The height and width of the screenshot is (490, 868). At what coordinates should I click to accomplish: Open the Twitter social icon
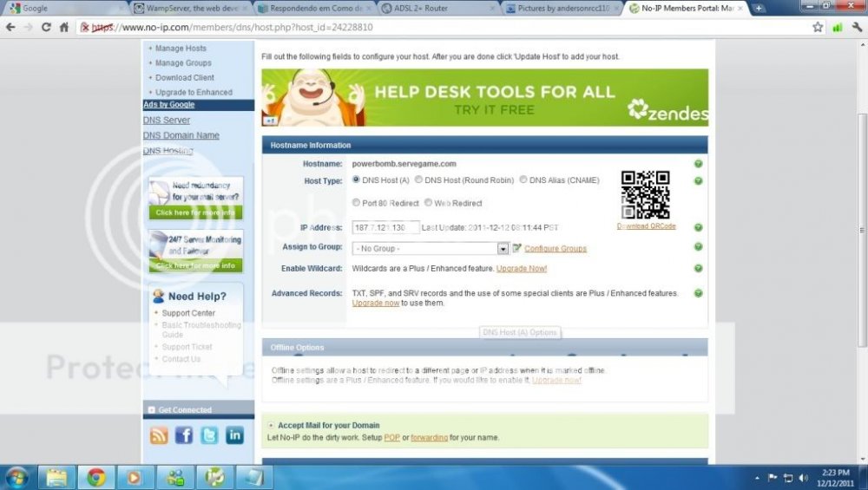[x=209, y=435]
